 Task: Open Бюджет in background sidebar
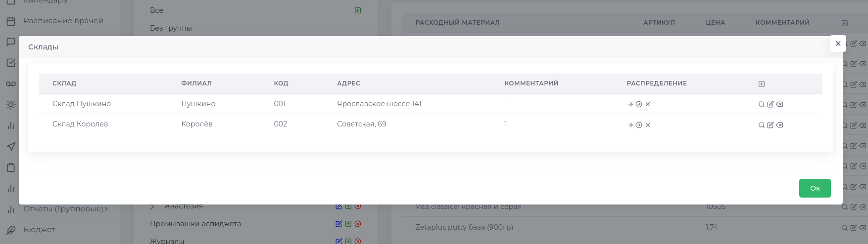pyautogui.click(x=40, y=230)
